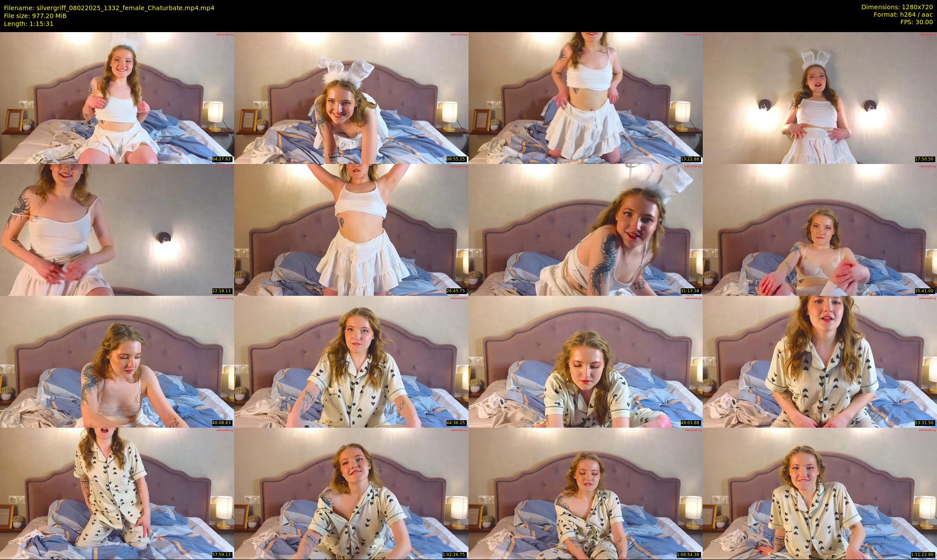The height and width of the screenshot is (560, 937).
Task: Open the thumbnail at 57:59.13
Action: pyautogui.click(x=117, y=493)
